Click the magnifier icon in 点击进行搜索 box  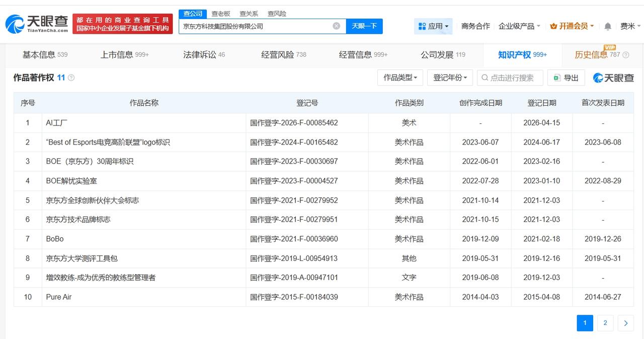click(x=484, y=78)
